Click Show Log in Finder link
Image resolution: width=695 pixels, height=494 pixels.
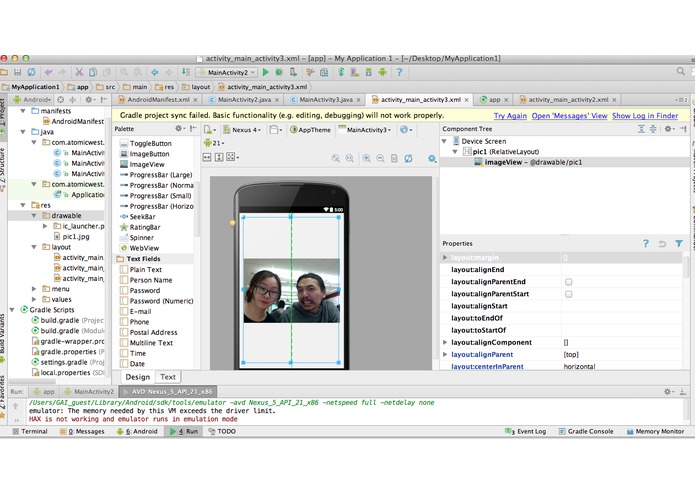645,116
